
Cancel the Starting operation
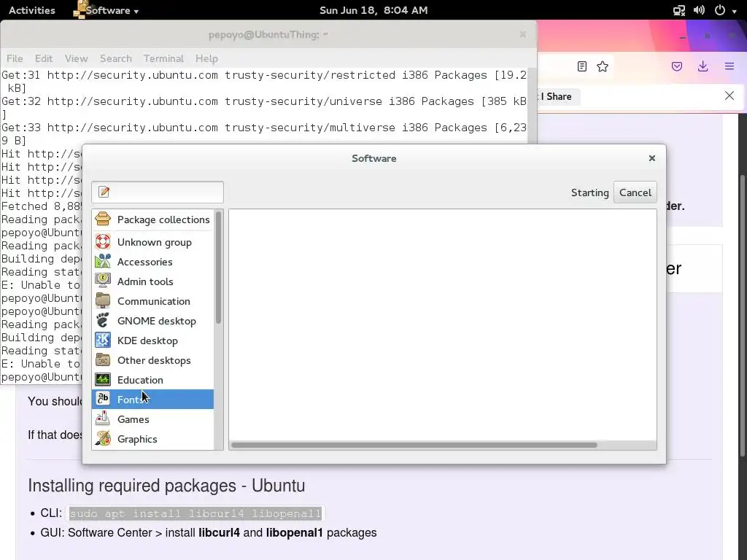pos(635,192)
